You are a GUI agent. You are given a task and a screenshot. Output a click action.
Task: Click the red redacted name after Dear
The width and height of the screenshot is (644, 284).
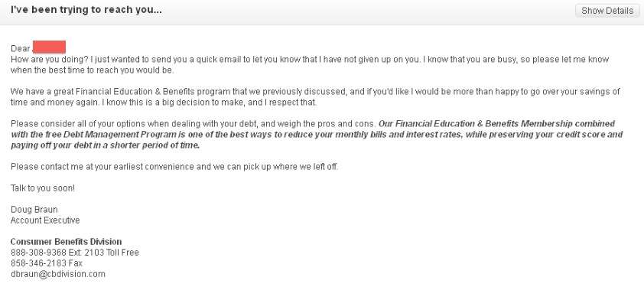click(49, 47)
